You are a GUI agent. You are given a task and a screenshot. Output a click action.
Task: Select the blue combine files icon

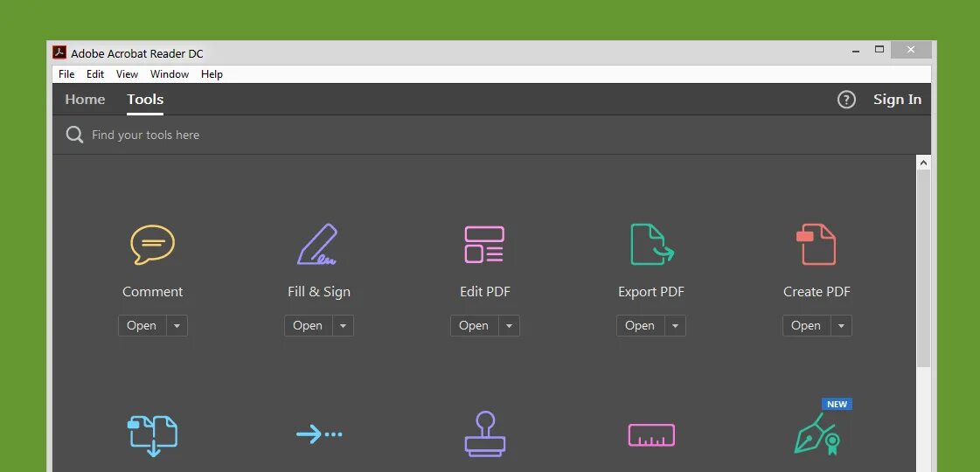(152, 435)
